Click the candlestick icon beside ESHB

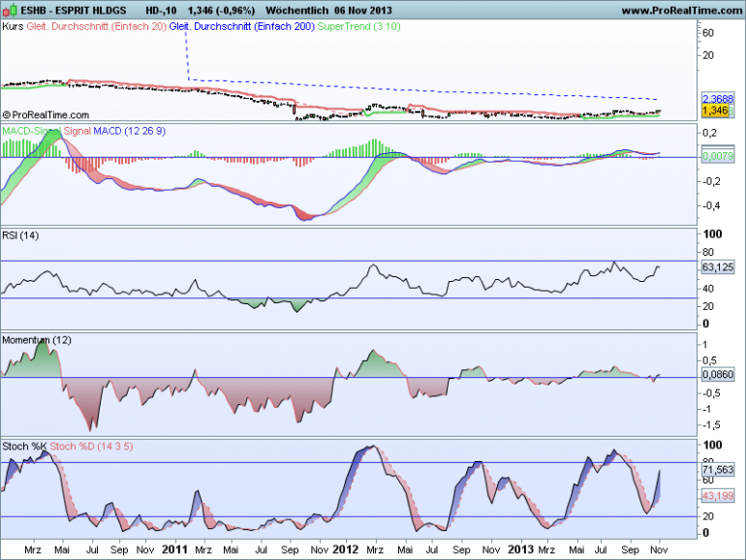(11, 10)
